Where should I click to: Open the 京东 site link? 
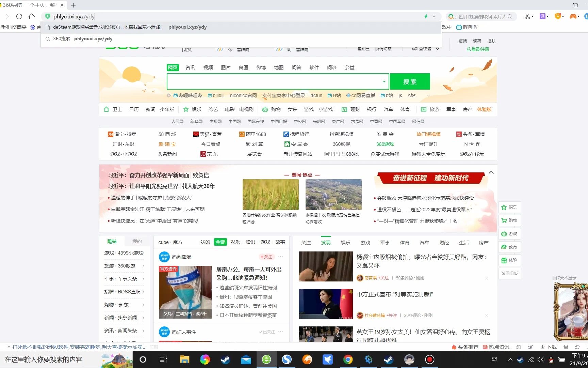coord(209,154)
